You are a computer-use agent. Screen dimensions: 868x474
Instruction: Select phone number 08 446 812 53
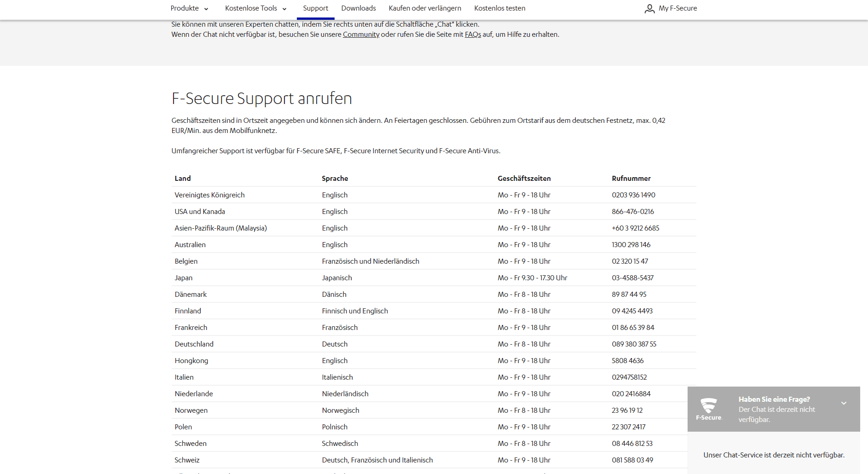[x=632, y=444]
